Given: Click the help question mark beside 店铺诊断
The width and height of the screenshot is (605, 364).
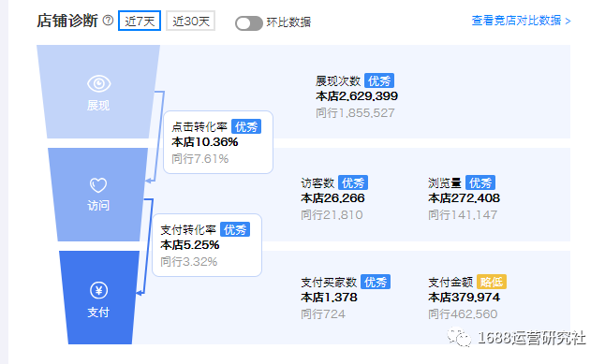Looking at the screenshot, I should [x=108, y=21].
